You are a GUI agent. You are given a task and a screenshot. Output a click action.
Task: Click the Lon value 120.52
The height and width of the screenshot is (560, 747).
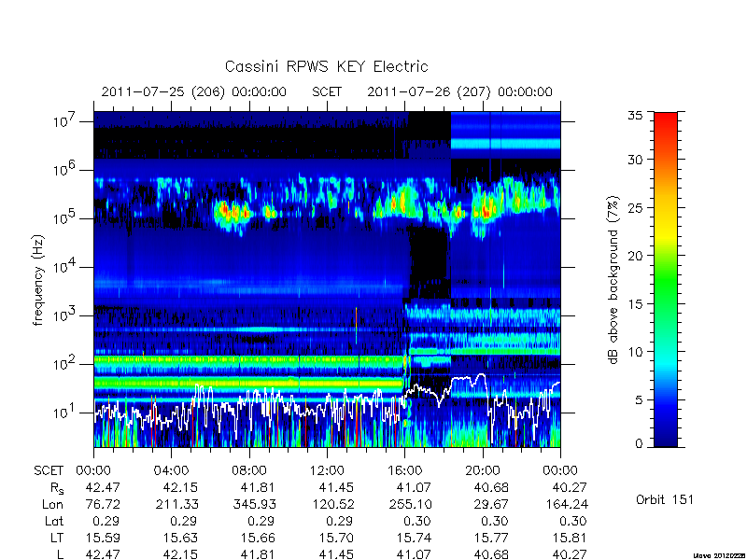click(x=332, y=504)
